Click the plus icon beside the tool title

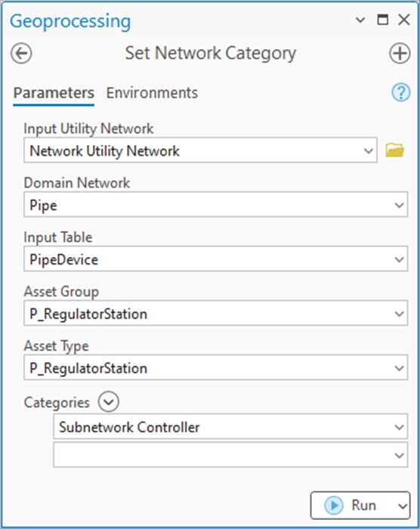pos(400,54)
